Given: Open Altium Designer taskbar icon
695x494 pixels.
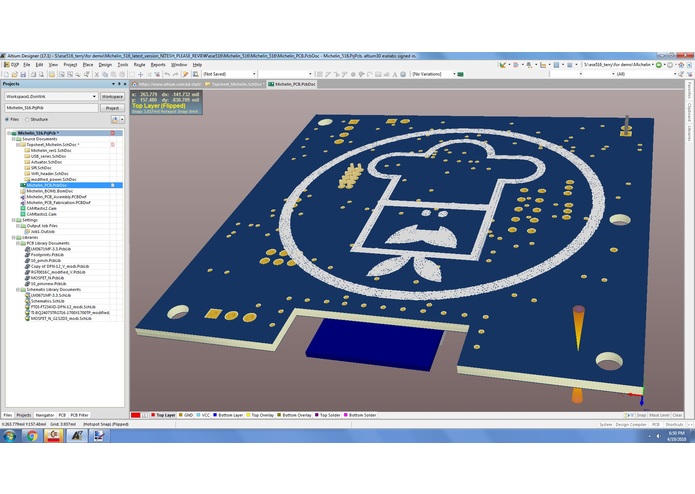Looking at the screenshot, I should [77, 436].
